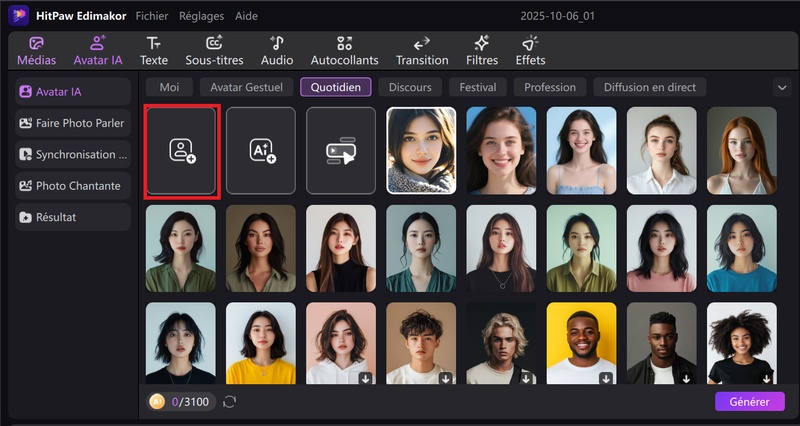Switch to the Discours category tab
The image size is (800, 426).
[410, 87]
